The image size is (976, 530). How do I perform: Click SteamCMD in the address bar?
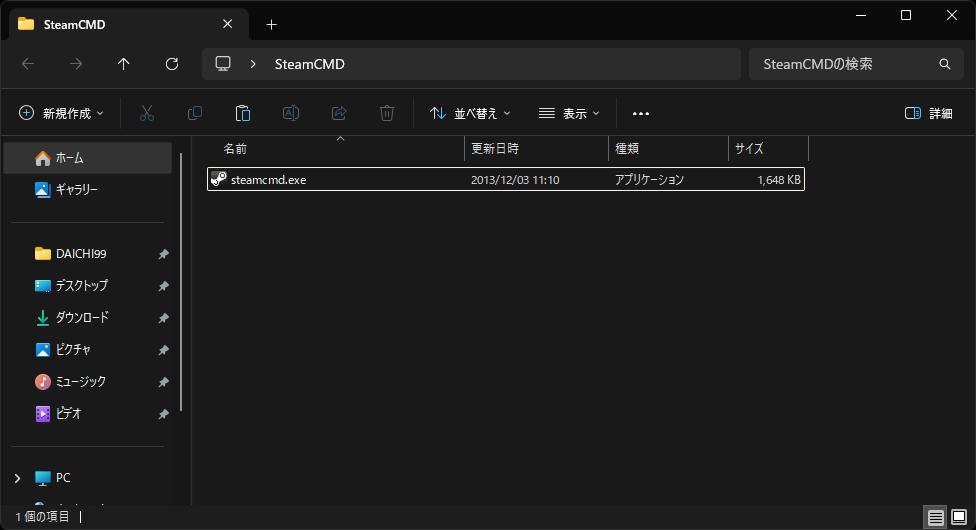309,64
